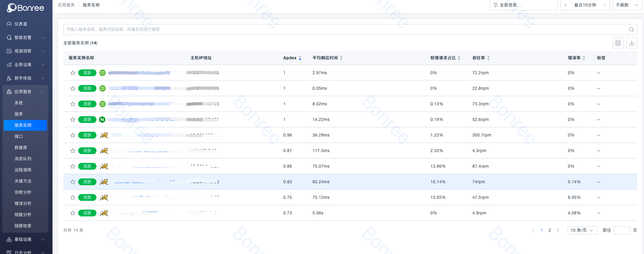
Task: Click the 前往 page number input box
Action: [622, 230]
